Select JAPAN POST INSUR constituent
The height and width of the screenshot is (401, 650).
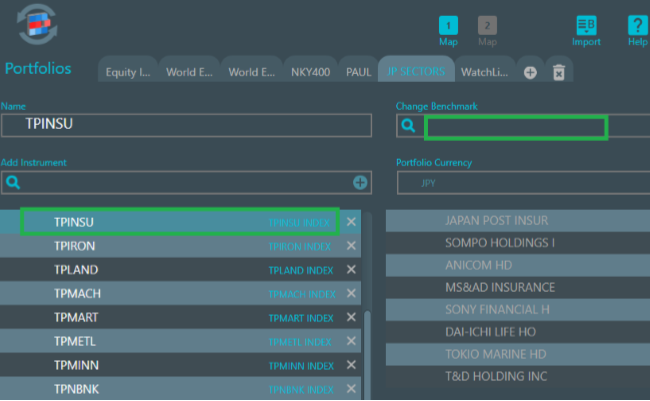(x=518, y=220)
